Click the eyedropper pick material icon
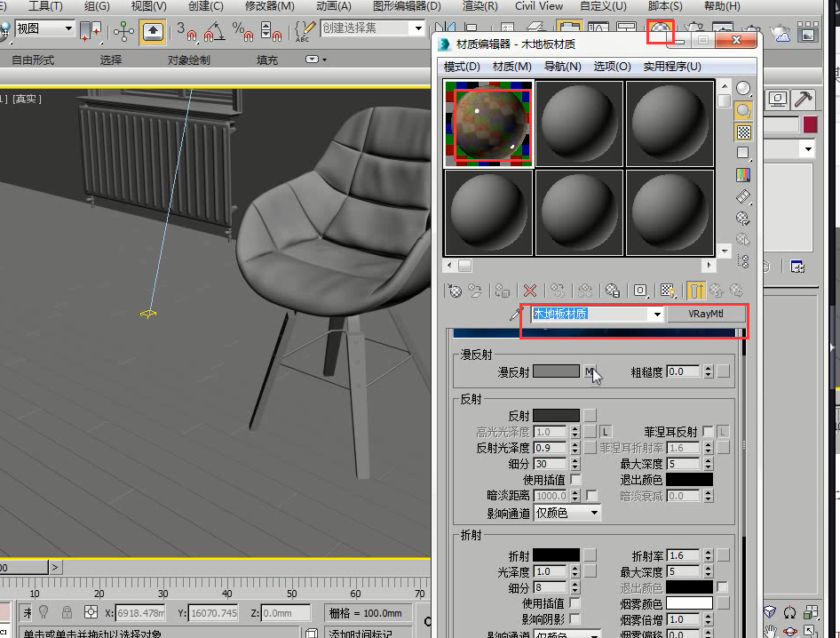This screenshot has height=638, width=840. click(x=516, y=315)
